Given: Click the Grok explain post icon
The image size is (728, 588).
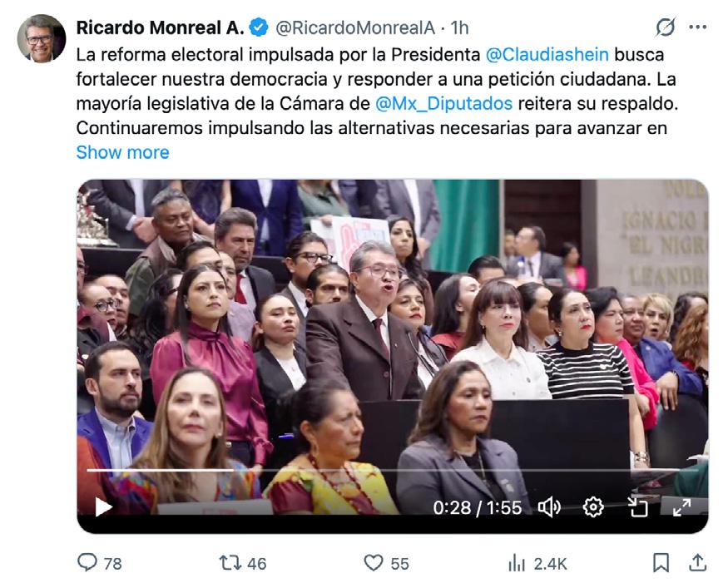Looking at the screenshot, I should [666, 27].
